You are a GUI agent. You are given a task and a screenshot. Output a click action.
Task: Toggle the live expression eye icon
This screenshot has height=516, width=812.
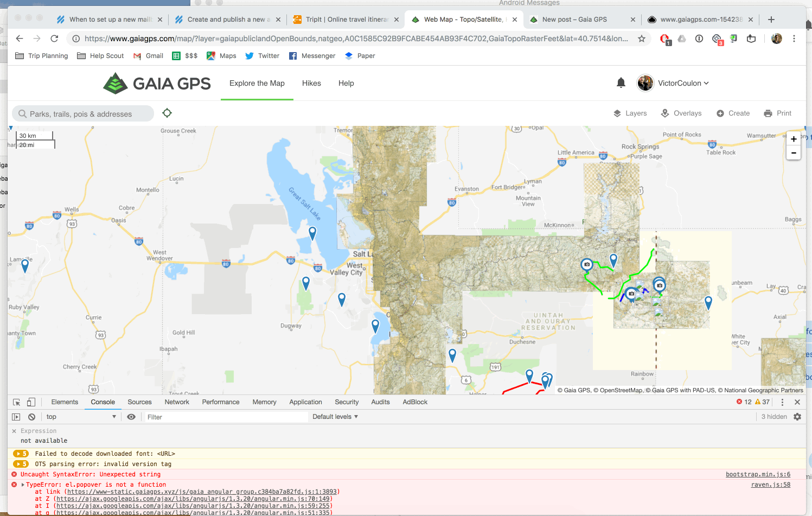click(131, 417)
